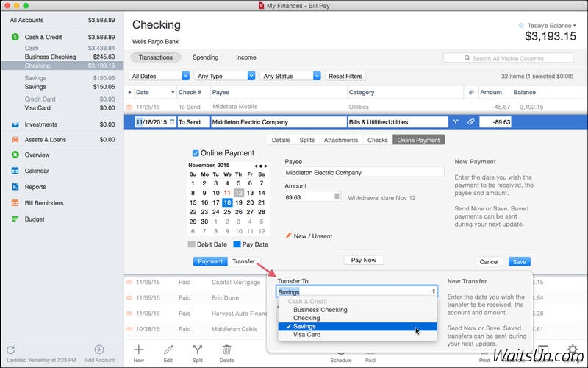
Task: Create a New transaction with plus icon
Action: (139, 350)
